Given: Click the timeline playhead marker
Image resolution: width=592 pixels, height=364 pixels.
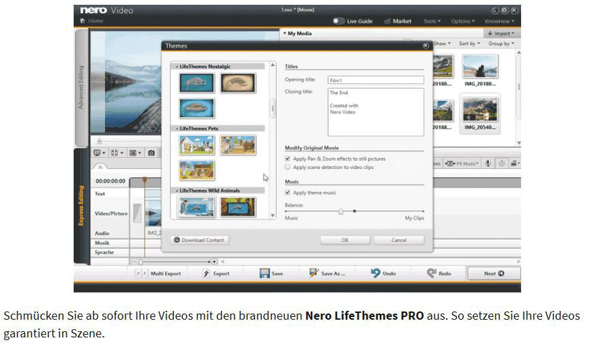Looking at the screenshot, I should [x=145, y=181].
